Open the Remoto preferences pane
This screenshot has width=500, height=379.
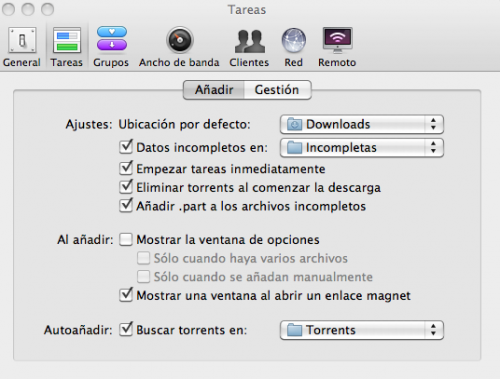click(x=337, y=47)
